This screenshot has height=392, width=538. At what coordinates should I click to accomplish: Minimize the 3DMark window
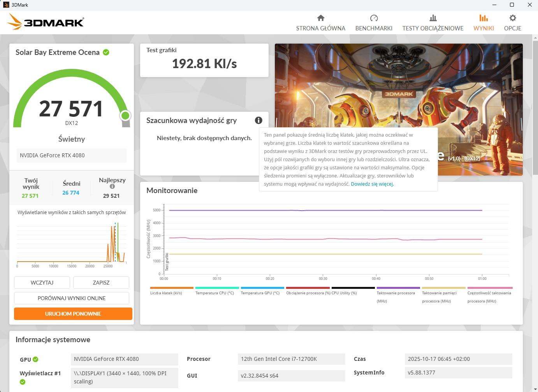tap(494, 5)
